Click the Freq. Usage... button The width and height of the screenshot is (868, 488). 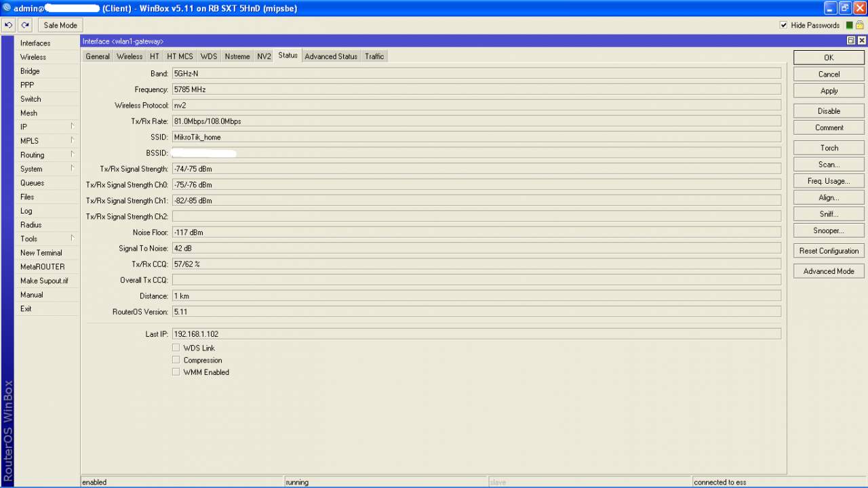click(x=829, y=181)
